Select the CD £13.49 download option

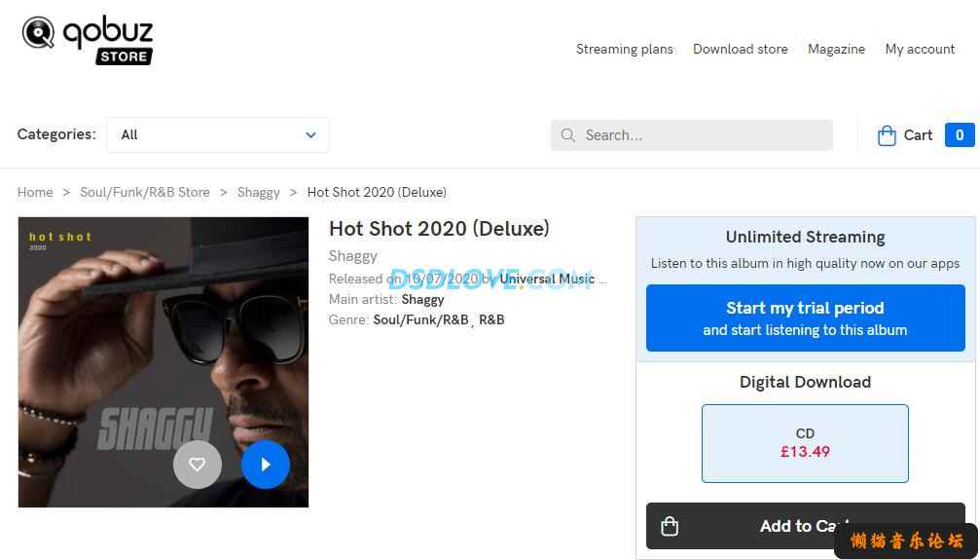click(x=805, y=443)
